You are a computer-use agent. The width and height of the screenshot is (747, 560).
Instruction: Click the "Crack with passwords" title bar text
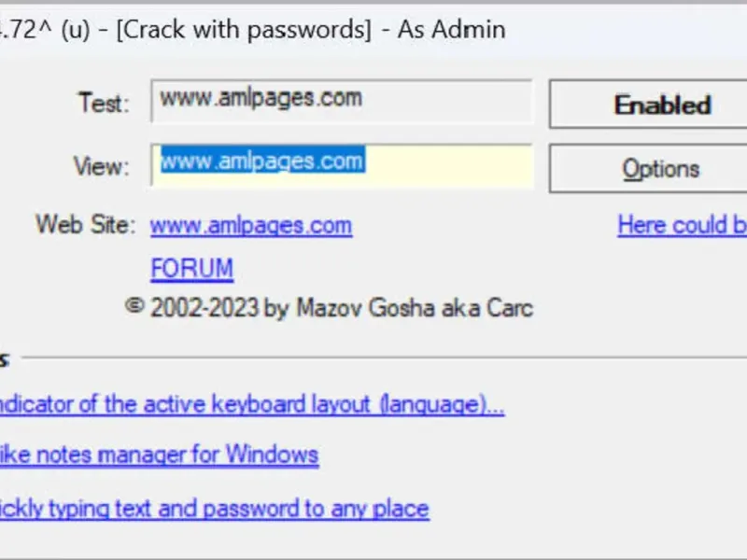tap(242, 29)
